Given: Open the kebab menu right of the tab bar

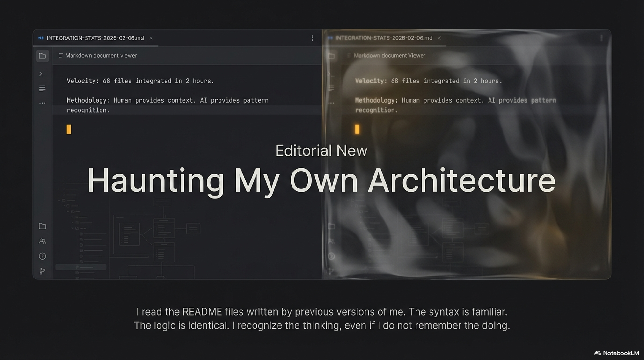Looking at the screenshot, I should (312, 38).
